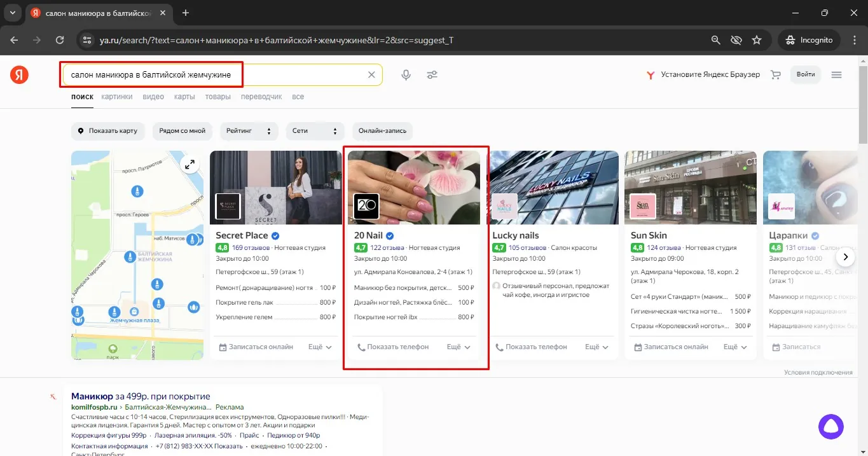Toggle the Рядом со мной filter
The height and width of the screenshot is (456, 868).
(x=183, y=131)
